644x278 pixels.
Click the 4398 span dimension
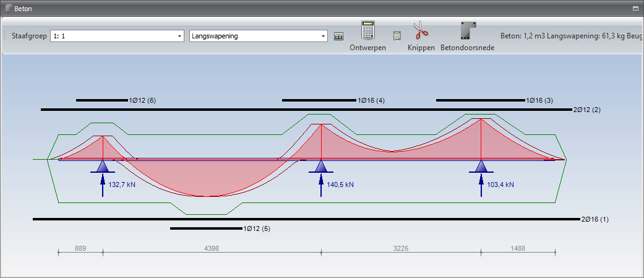pos(212,248)
